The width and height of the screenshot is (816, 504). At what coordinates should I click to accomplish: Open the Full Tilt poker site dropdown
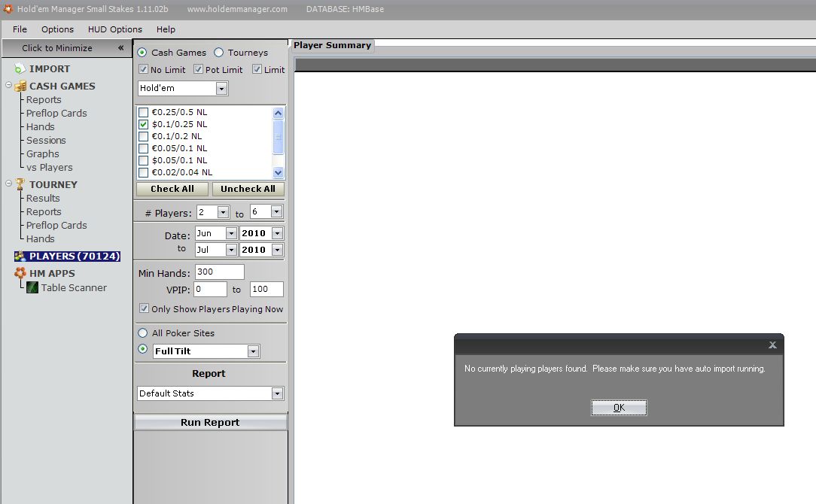[x=253, y=351]
